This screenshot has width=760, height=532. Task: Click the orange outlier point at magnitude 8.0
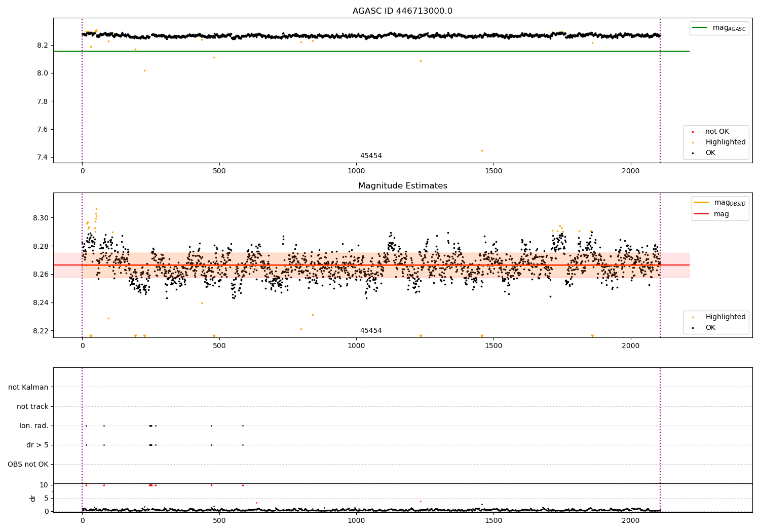144,70
